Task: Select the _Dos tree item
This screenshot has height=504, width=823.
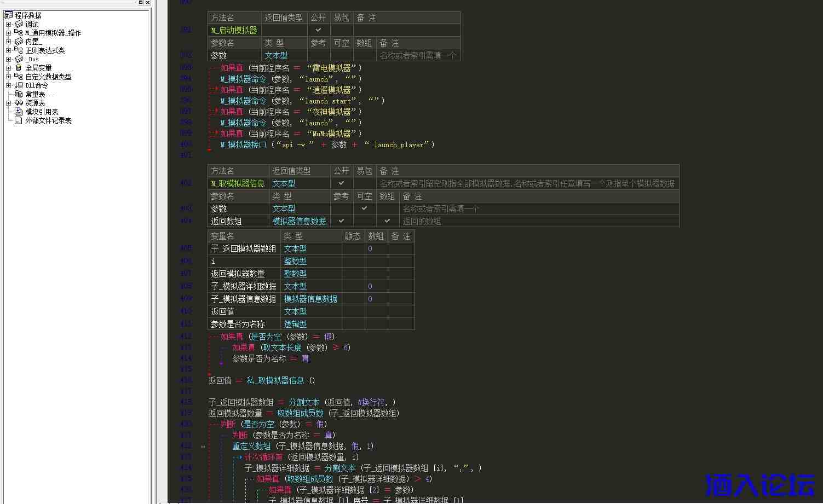Action: [32, 59]
